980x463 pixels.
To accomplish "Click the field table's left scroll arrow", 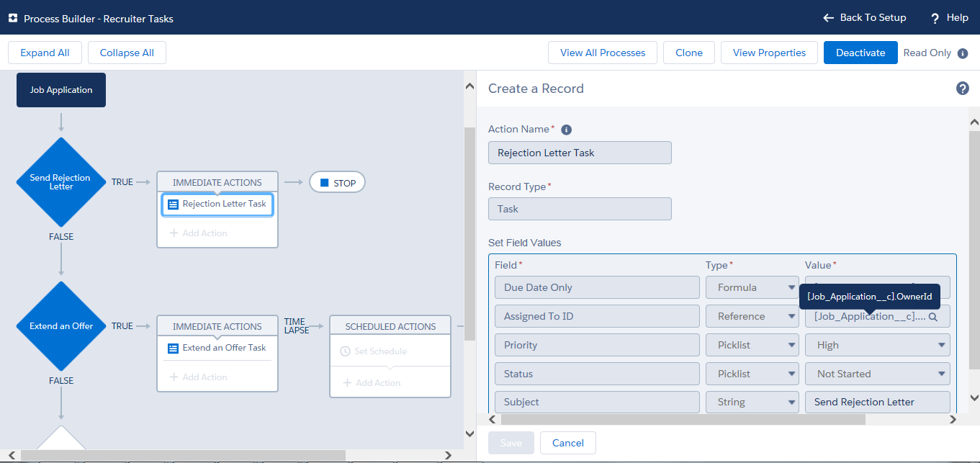I will pyautogui.click(x=493, y=418).
